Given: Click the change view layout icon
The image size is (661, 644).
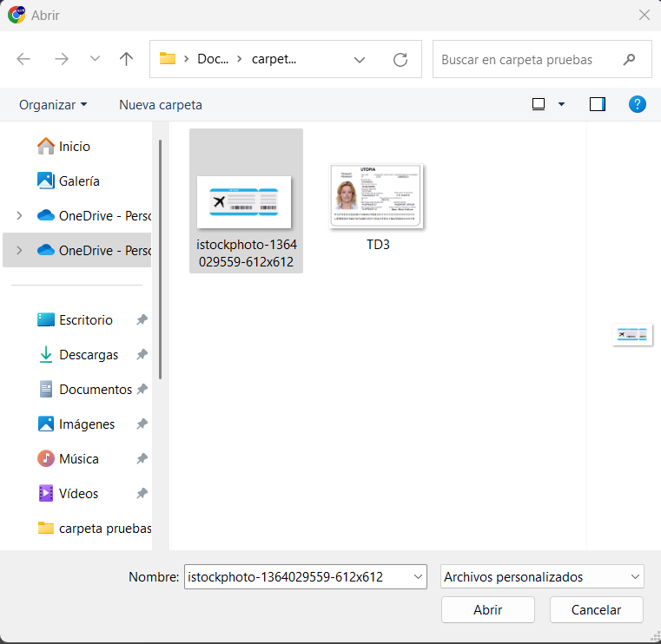Looking at the screenshot, I should 539,104.
